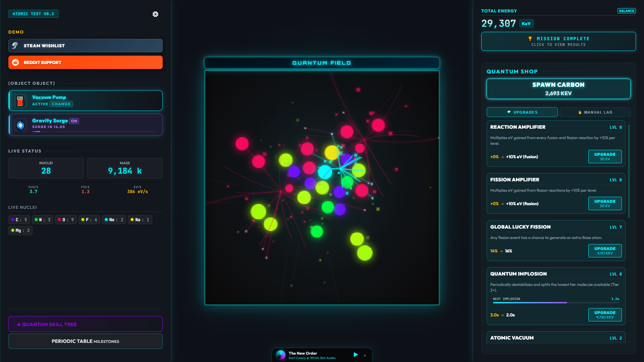The width and height of the screenshot is (644, 362).
Task: Toggle Gravity Surge ON switch
Action: 74,121
